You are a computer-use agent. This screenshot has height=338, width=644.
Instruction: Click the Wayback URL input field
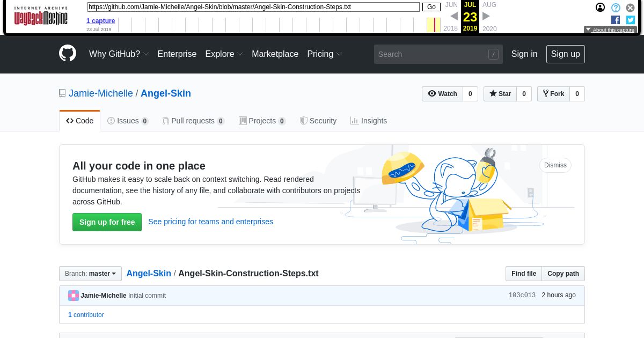[253, 7]
